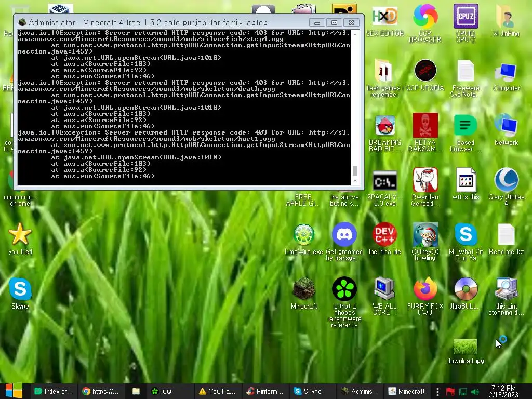
Task: Switch to the You Ha... warning taskbar item
Action: click(218, 391)
